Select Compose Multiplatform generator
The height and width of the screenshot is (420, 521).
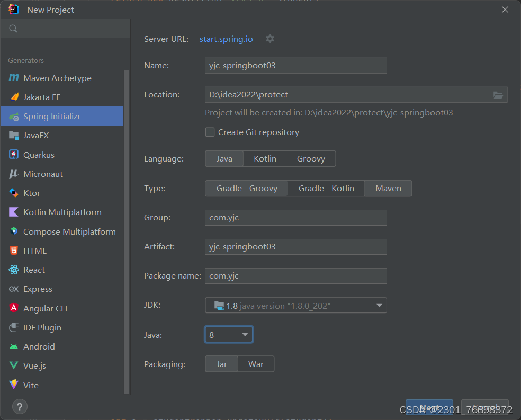(x=62, y=231)
